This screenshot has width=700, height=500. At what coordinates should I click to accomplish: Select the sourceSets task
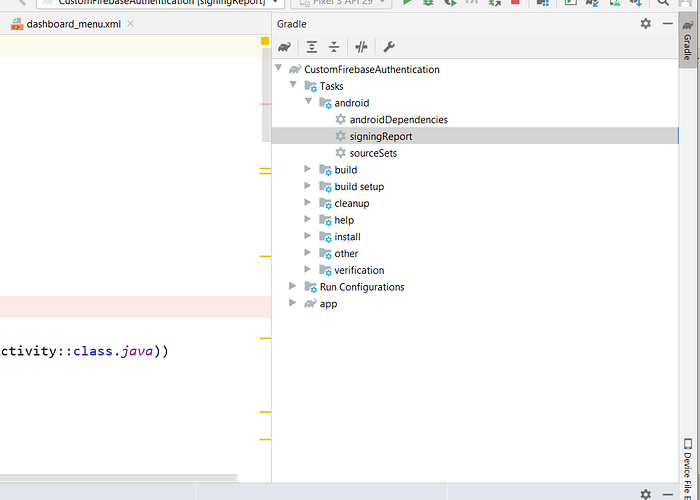coord(373,153)
